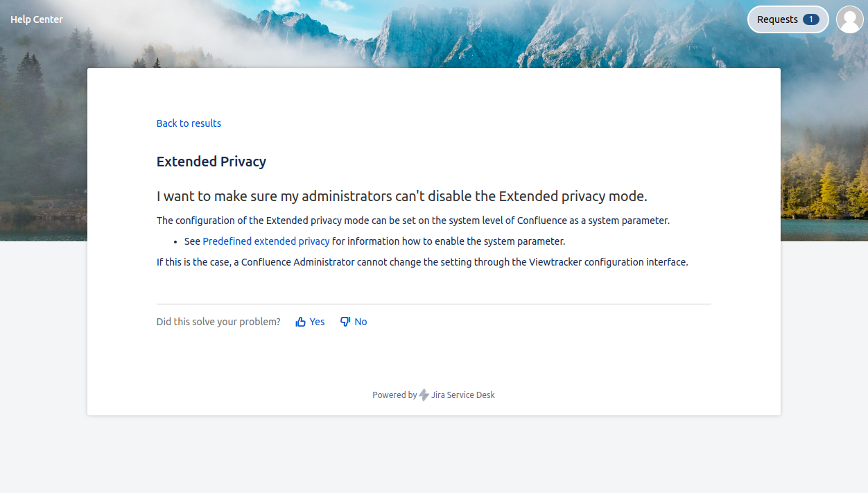The width and height of the screenshot is (868, 493).
Task: Open the Predefined extended privacy link
Action: pos(266,241)
